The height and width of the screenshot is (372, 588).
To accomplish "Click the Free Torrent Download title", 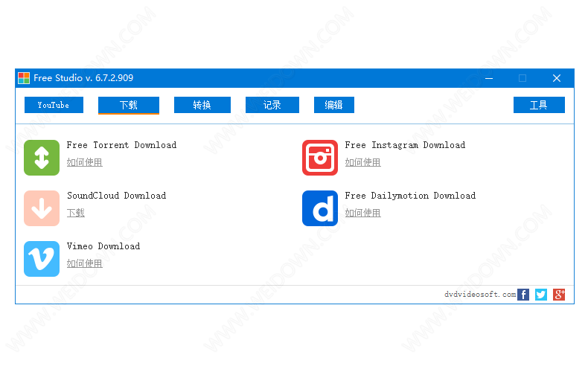I will click(x=121, y=145).
